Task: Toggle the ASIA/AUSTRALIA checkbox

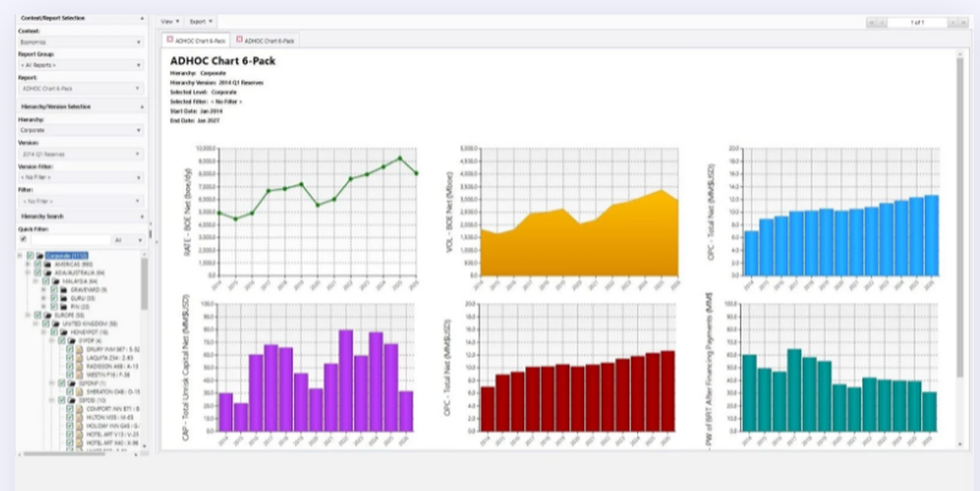Action: (x=37, y=272)
